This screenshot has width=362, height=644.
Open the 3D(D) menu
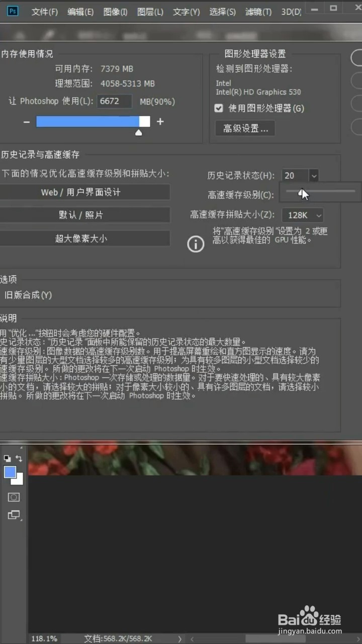click(291, 12)
